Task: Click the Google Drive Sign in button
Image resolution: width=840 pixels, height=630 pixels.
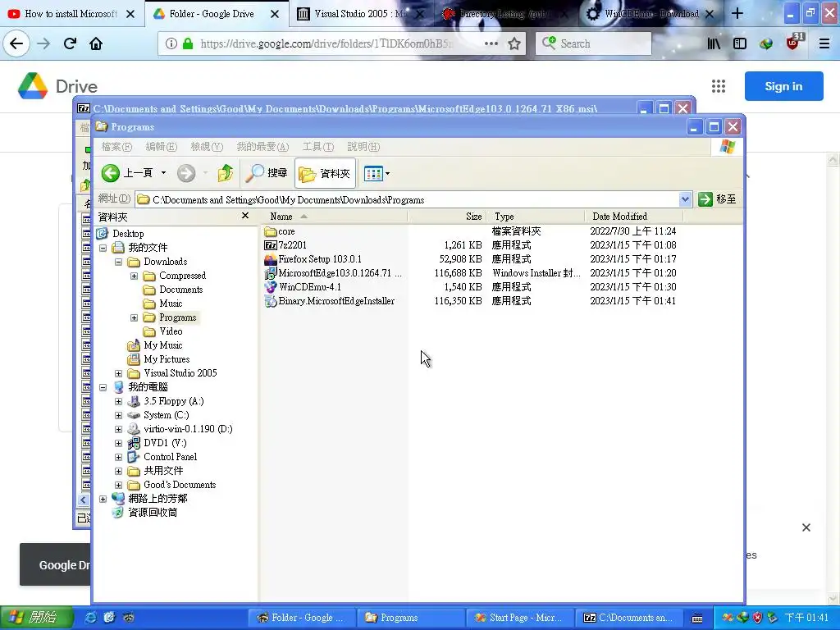Action: point(783,85)
